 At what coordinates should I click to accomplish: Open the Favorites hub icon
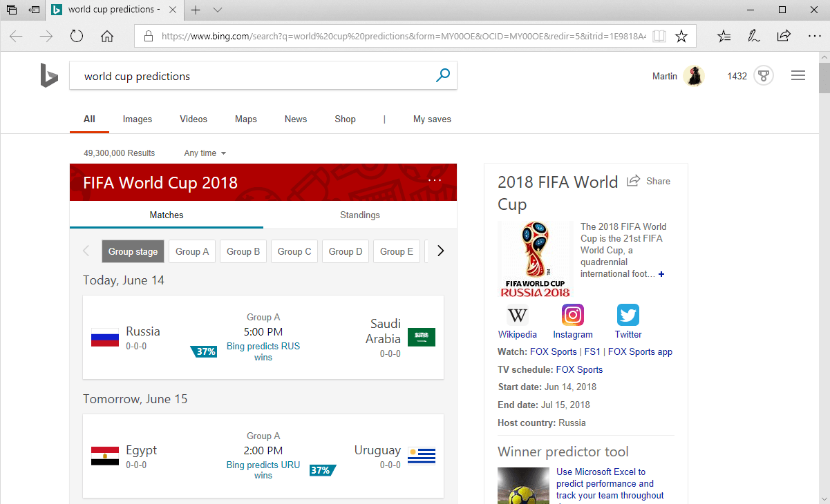[x=724, y=37]
